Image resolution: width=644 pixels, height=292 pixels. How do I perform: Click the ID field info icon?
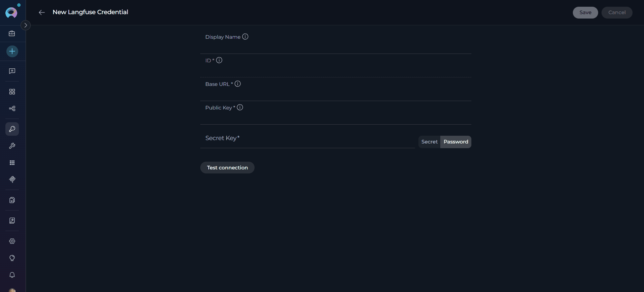coord(219,60)
